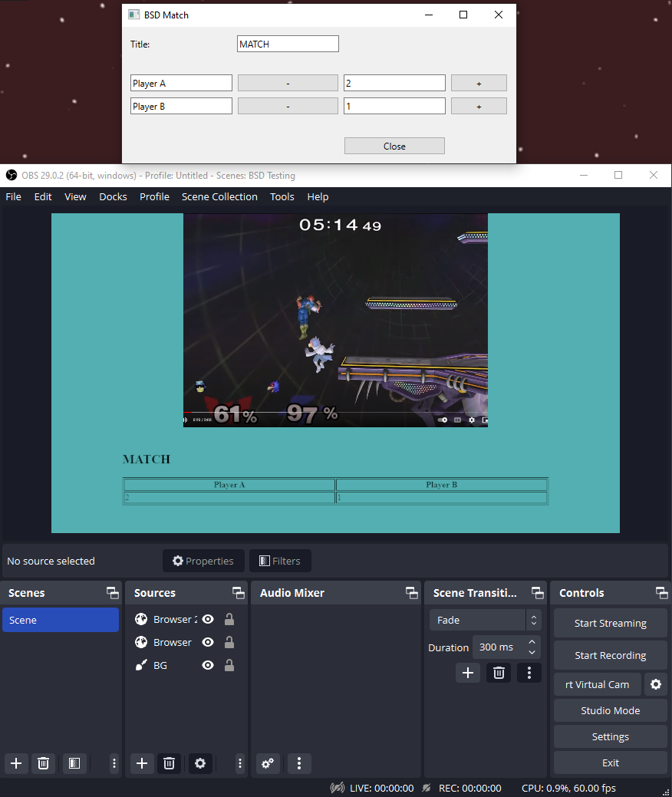Viewport: 672px width, 797px height.
Task: Decrement Player B score with minus
Action: [288, 106]
